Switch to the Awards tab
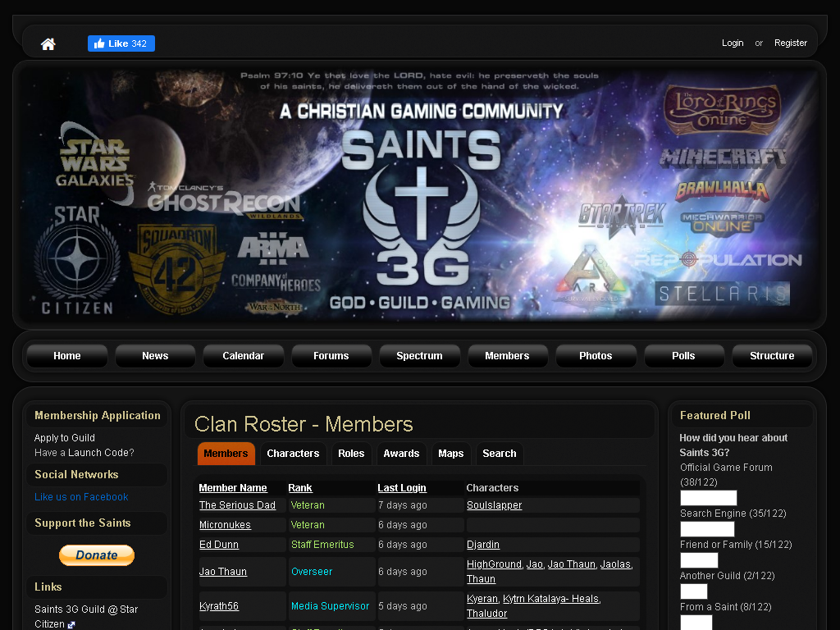Screen dimensions: 840x630 [x=401, y=453]
